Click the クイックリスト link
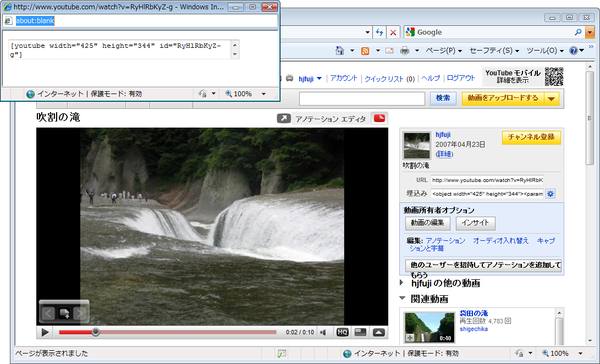This screenshot has height=364, width=600. 384,79
